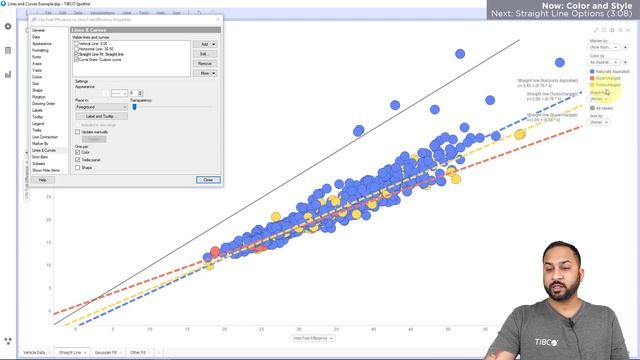Close the scatter plot visualization with X

tap(629, 30)
